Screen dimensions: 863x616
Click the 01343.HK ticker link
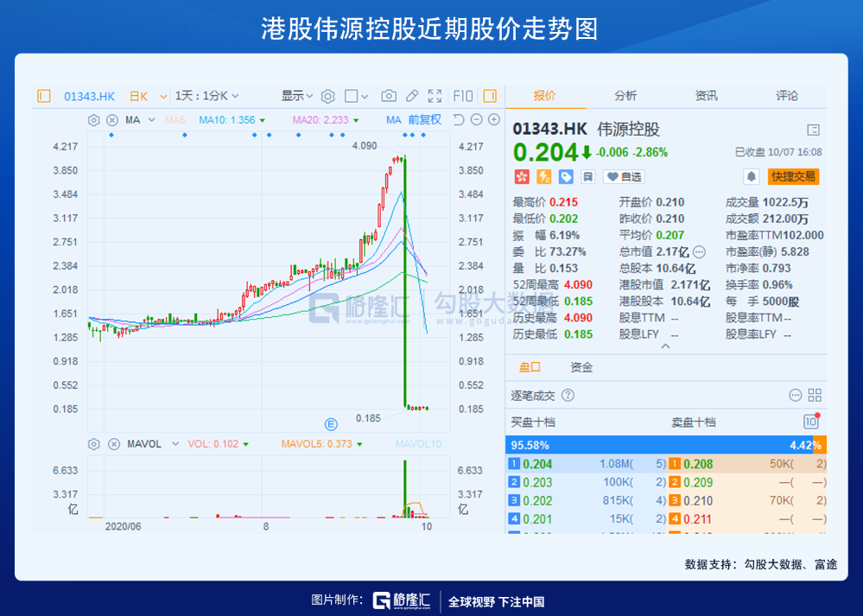coord(90,97)
